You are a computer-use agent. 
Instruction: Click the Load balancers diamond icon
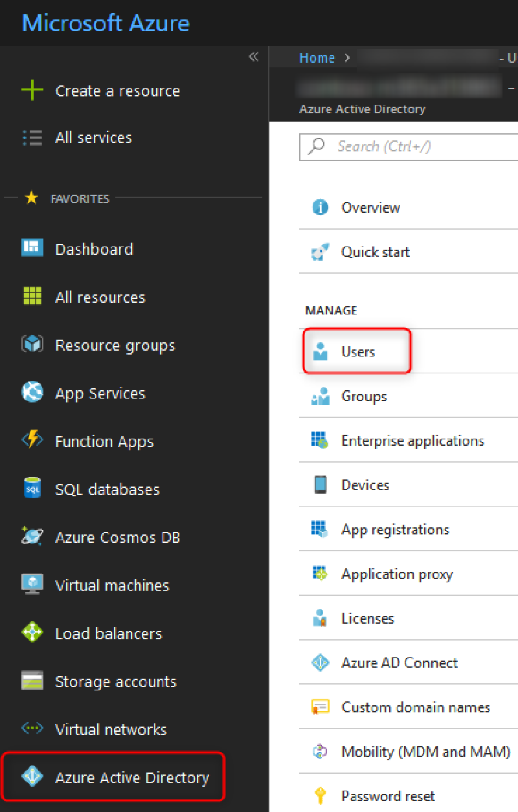(x=32, y=632)
